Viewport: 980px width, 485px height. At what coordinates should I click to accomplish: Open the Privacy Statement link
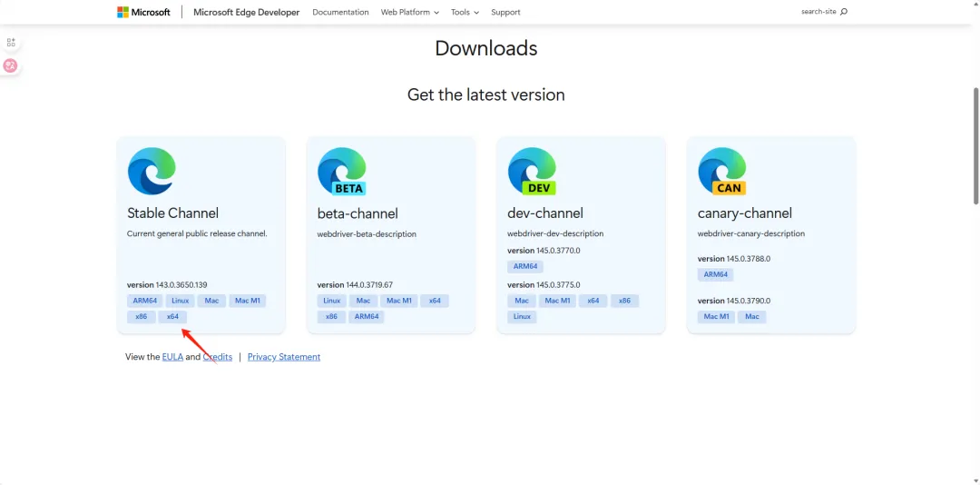284,357
